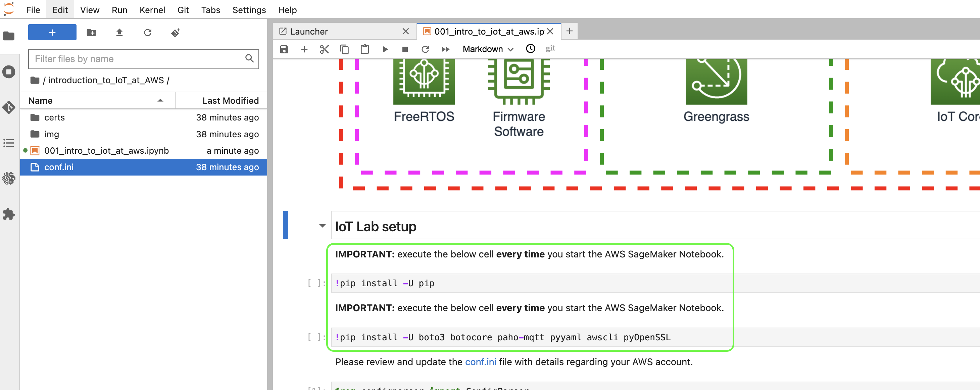The image size is (980, 390).
Task: Select the 001_intro_to_iot_at_aws notebook tab
Action: (x=488, y=31)
